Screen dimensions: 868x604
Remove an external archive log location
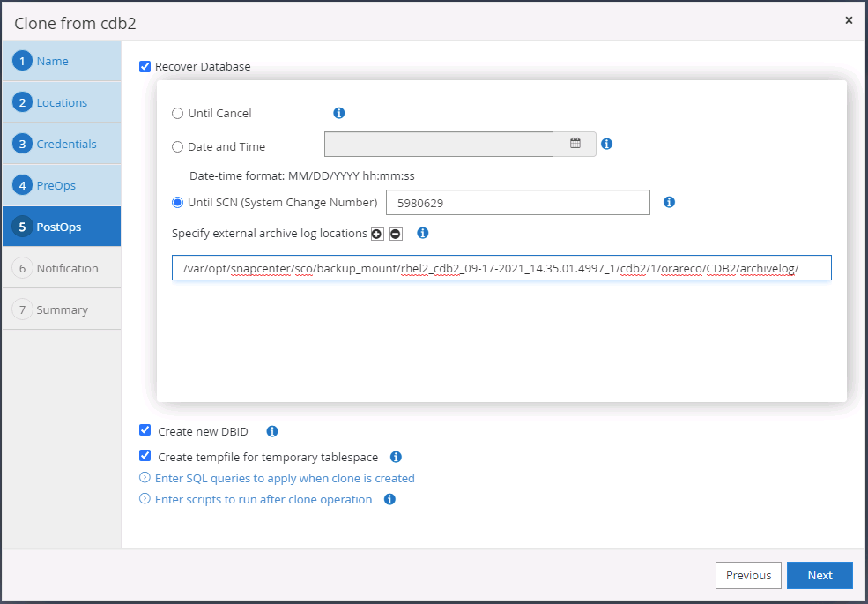pos(396,234)
